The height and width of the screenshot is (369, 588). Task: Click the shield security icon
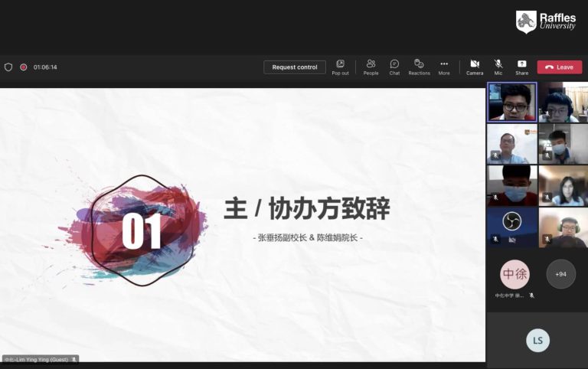8,67
